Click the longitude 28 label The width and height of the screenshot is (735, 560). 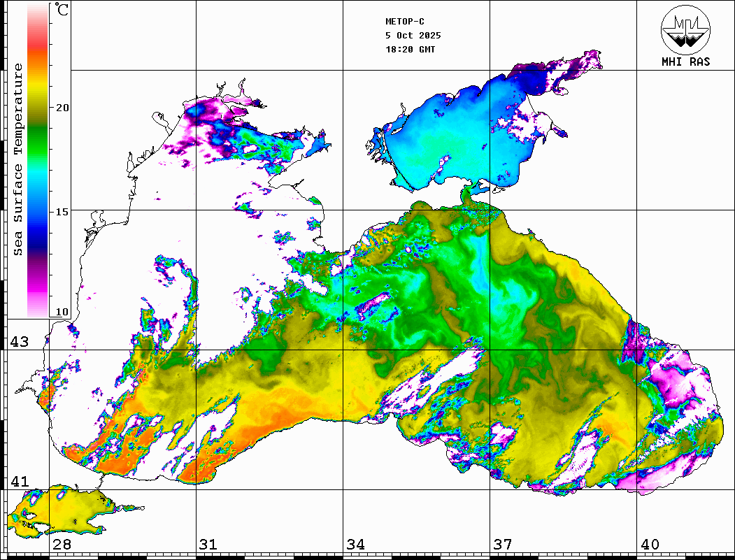pos(62,545)
